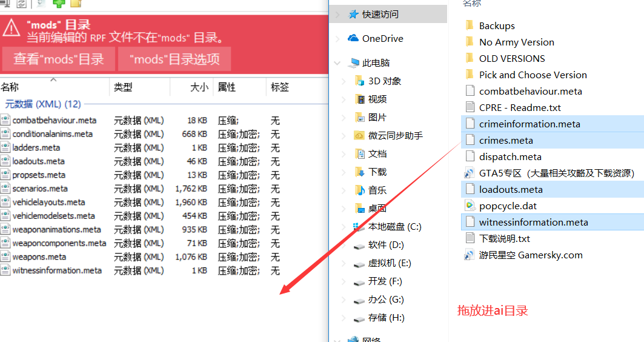
Task: Click the mods warning triangle icon
Action: (x=11, y=29)
